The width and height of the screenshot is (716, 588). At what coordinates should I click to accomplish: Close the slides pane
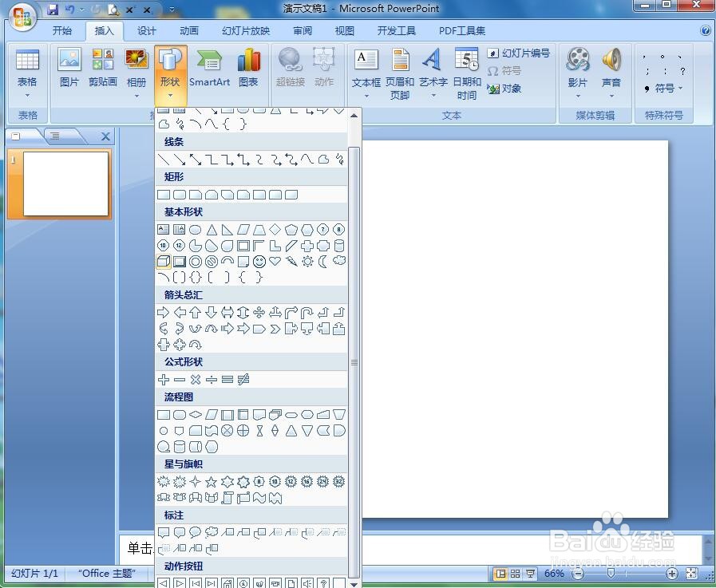click(106, 136)
